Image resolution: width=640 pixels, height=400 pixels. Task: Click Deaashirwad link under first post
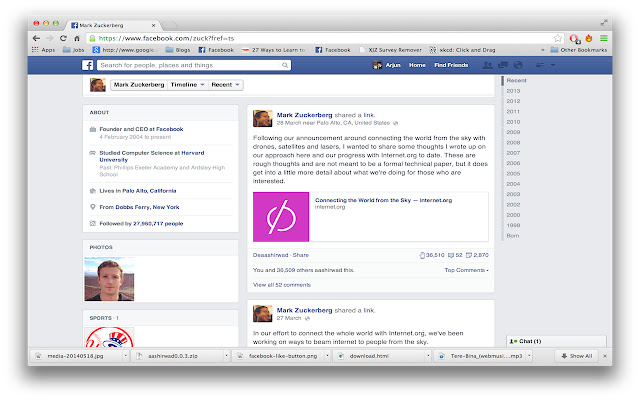pyautogui.click(x=270, y=255)
